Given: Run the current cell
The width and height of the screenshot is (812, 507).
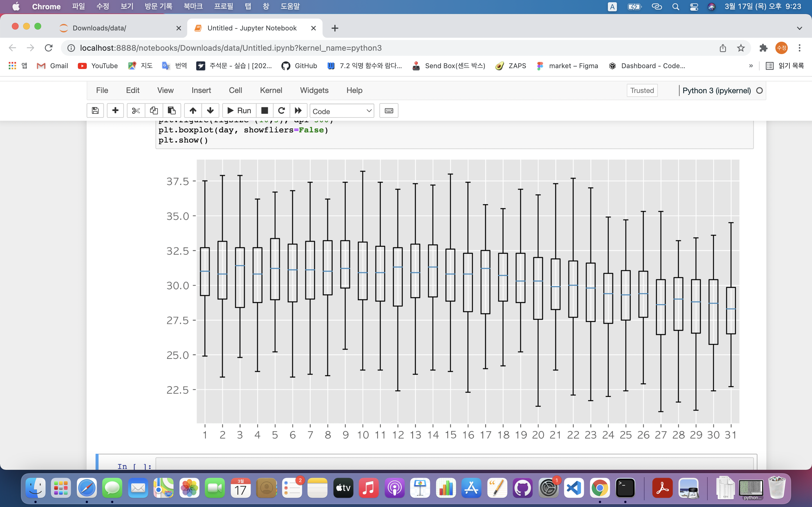Looking at the screenshot, I should point(239,111).
